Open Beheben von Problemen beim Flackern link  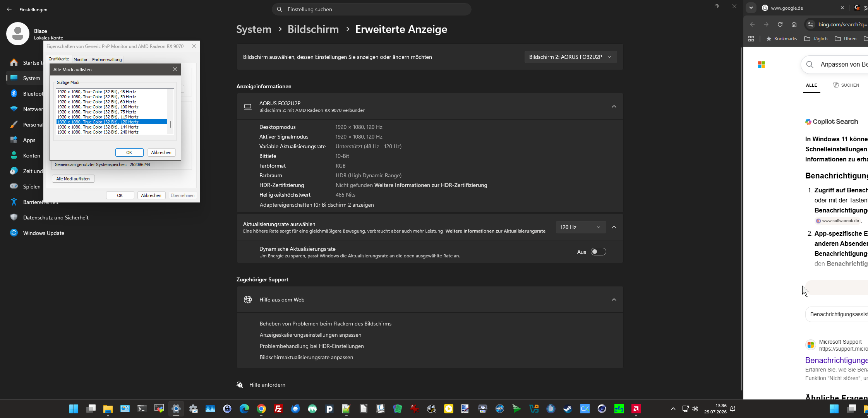pyautogui.click(x=326, y=324)
